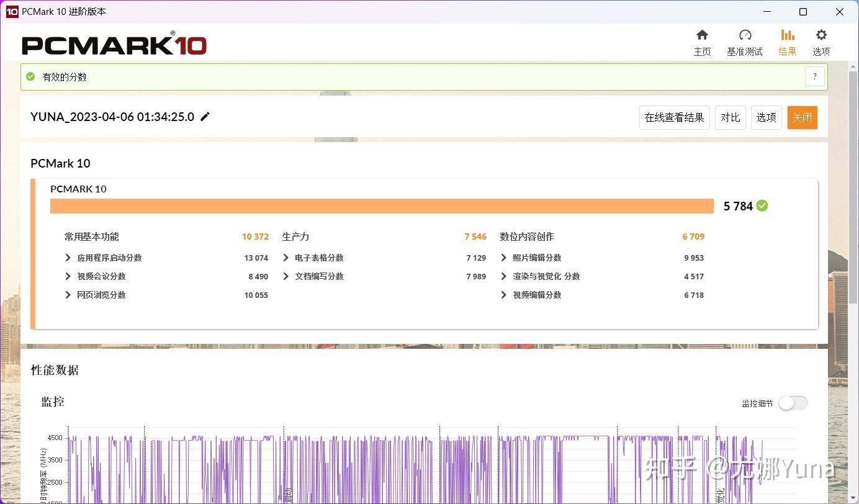The image size is (859, 504).
Task: Click the overall score 5 784
Action: [738, 206]
